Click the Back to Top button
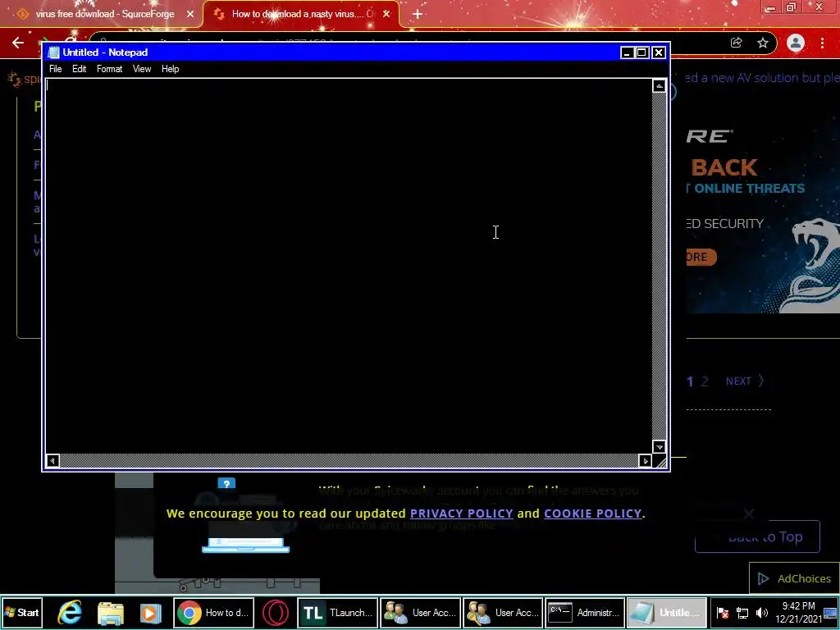 757,536
